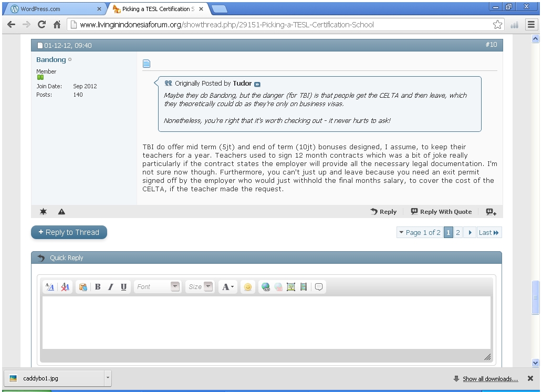Click the multi-quote icon on post #10
Viewport: 542px width, 392px height.
pos(491,212)
